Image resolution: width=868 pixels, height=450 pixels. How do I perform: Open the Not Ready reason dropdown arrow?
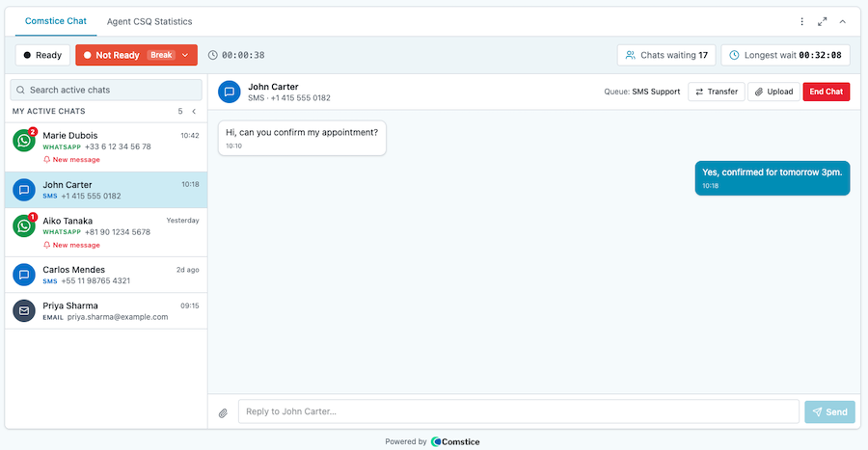coord(185,55)
